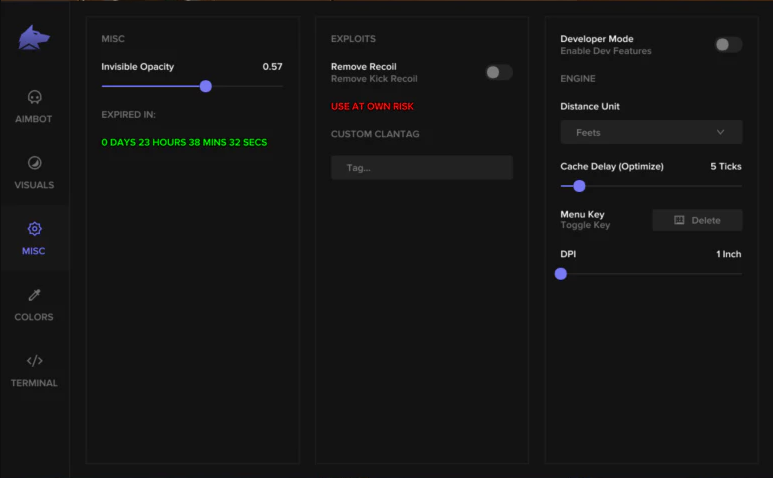The width and height of the screenshot is (773, 478).
Task: Open the Visuals compass icon
Action: click(34, 163)
